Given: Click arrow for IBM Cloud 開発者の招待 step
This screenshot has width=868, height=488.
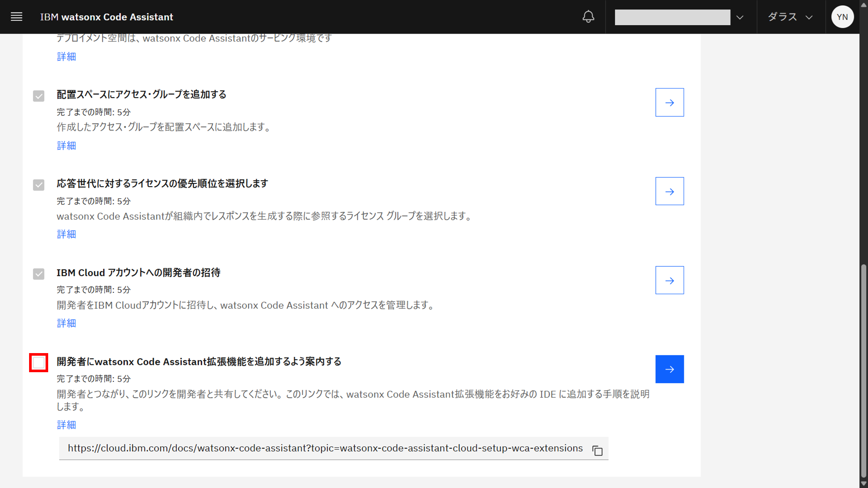Looking at the screenshot, I should pyautogui.click(x=669, y=280).
